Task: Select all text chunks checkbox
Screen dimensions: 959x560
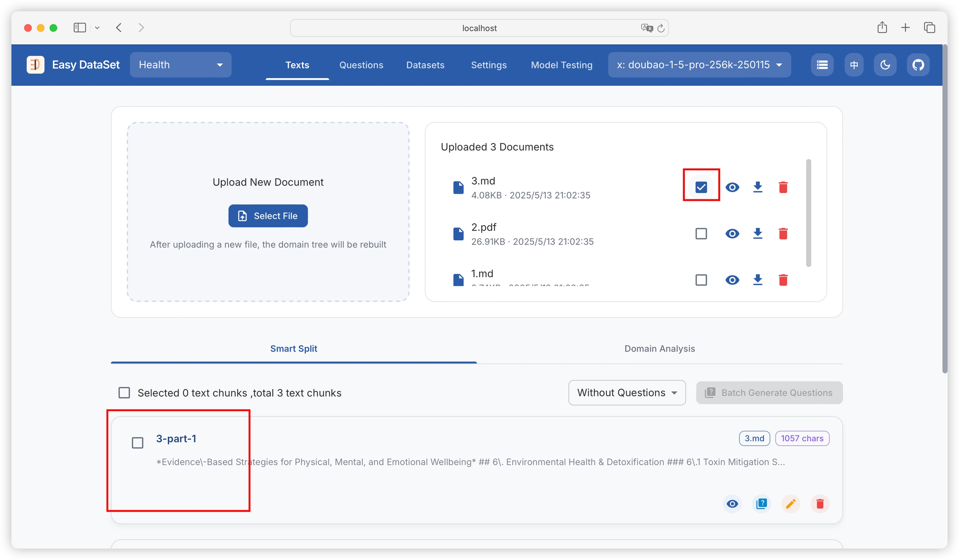Action: pyautogui.click(x=124, y=393)
